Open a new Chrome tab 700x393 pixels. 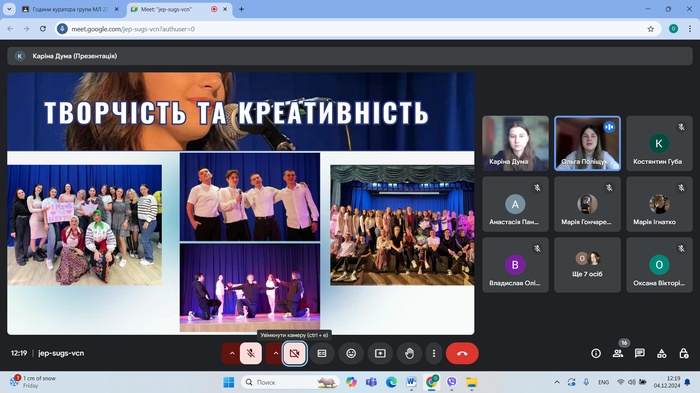(x=242, y=9)
